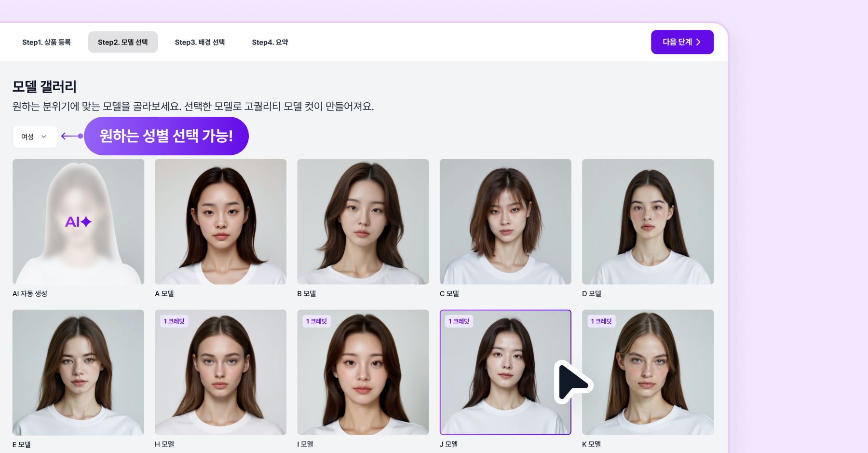
Task: Switch to Step3. 배경 선택 tab
Action: pyautogui.click(x=200, y=42)
